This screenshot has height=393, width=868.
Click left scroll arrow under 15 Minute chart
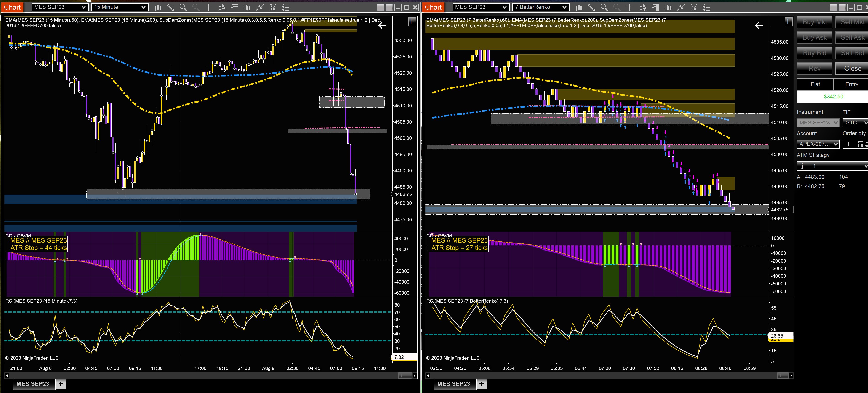pos(7,375)
